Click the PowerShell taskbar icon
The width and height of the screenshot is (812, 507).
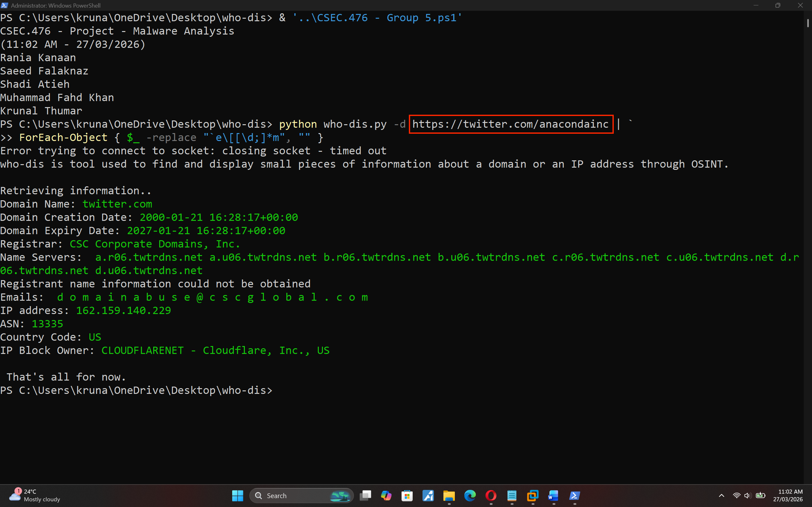point(574,495)
